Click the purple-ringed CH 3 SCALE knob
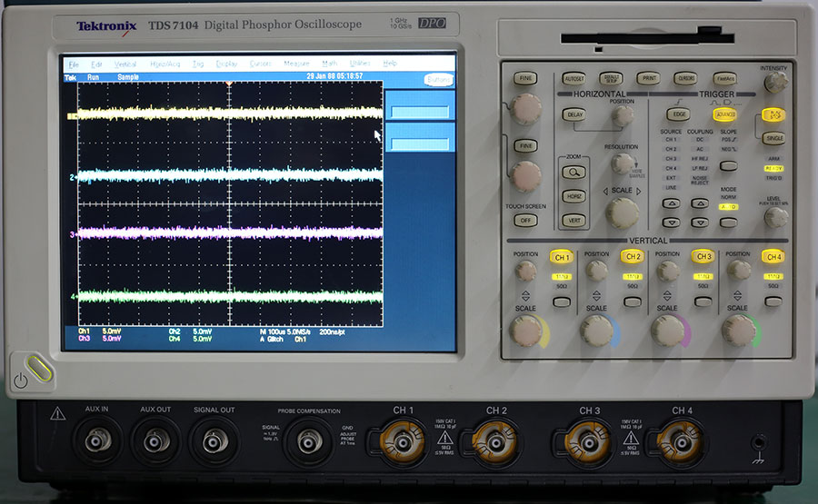Image resolution: width=818 pixels, height=504 pixels. click(x=667, y=331)
